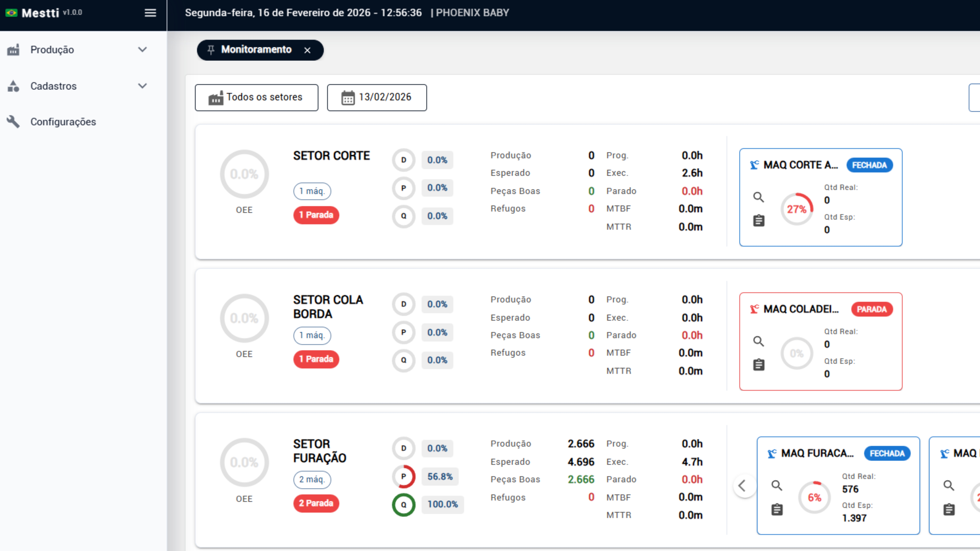Open the Produção sidebar menu
980x551 pixels.
click(x=83, y=50)
